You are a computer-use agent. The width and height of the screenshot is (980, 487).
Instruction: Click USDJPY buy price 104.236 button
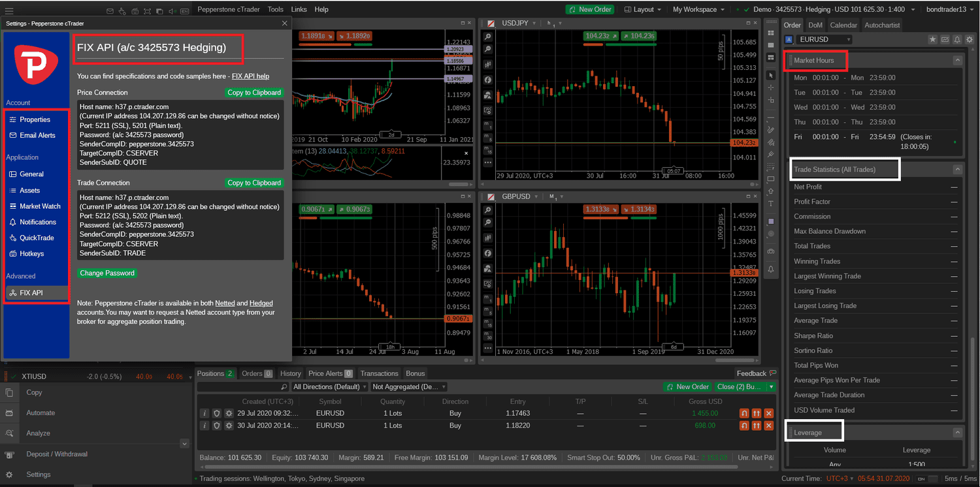(638, 37)
